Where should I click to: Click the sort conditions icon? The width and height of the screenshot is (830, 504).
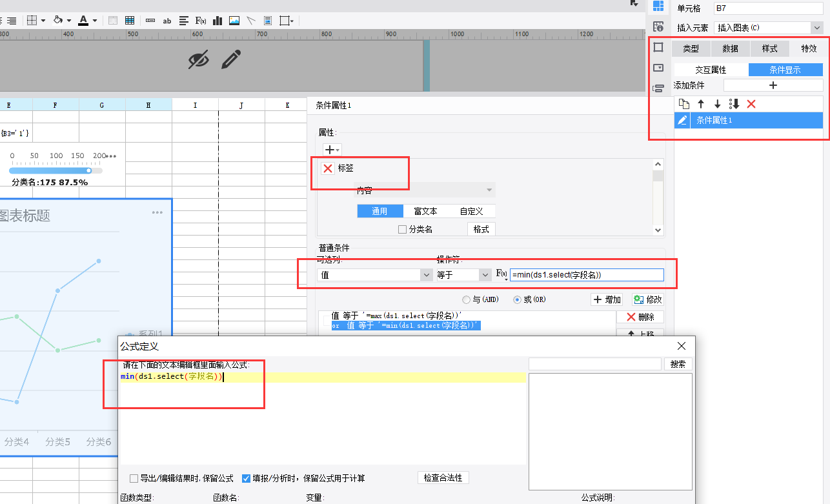(734, 104)
